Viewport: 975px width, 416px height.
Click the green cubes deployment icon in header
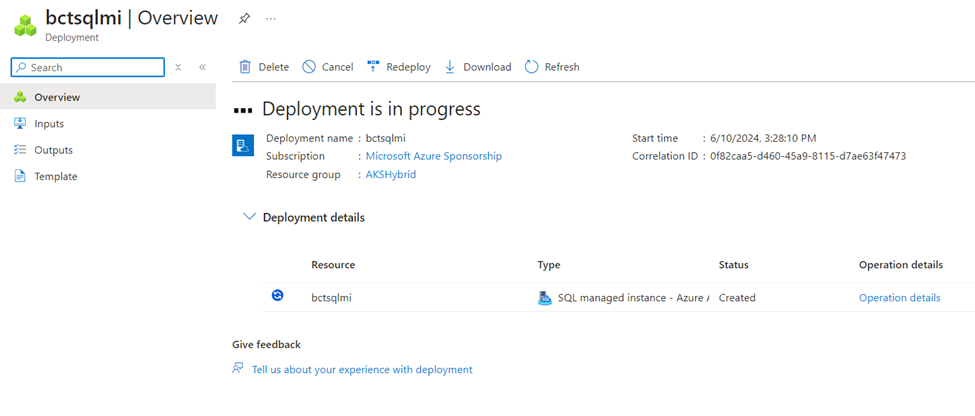(25, 24)
